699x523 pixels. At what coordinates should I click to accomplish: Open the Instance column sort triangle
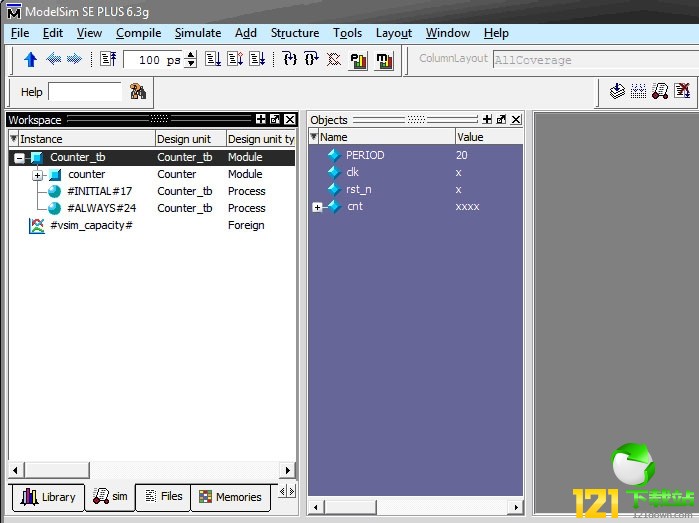click(14, 138)
